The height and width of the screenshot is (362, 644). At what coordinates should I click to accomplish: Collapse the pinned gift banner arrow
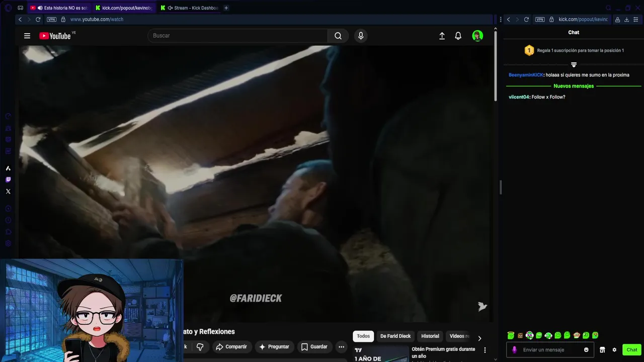[574, 64]
